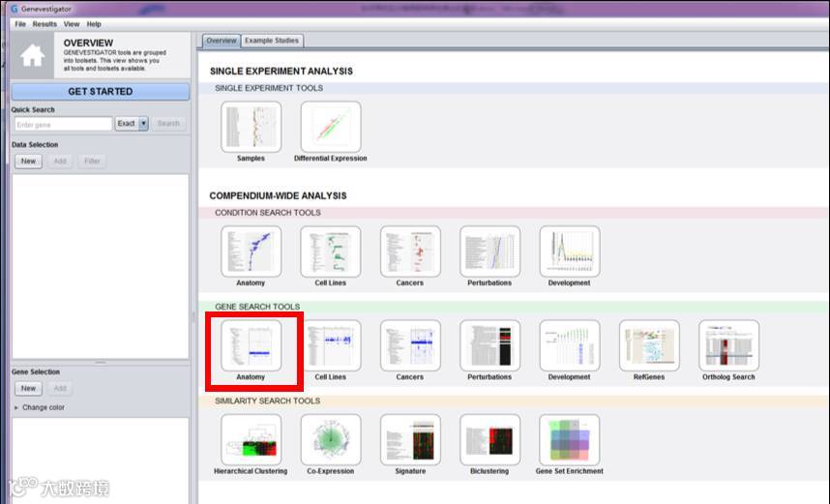Click the SIMILARITY SEARCH TOOLS heading
Viewport: 830px width, 504px height.
click(267, 400)
